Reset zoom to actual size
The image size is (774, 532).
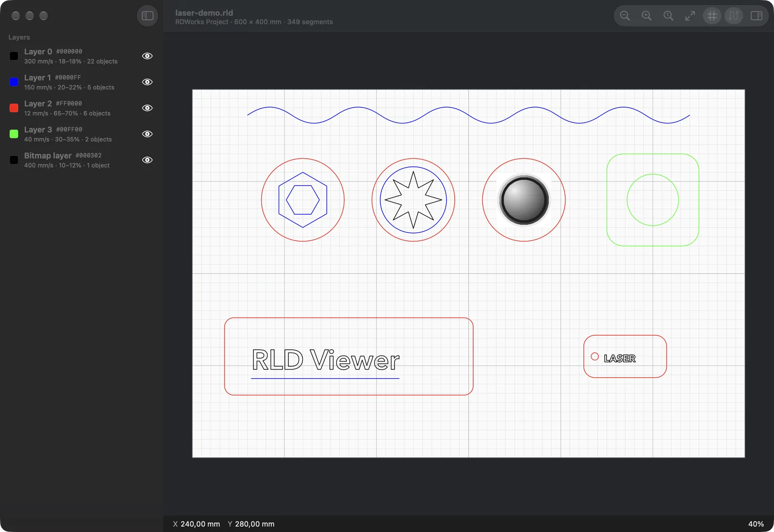point(669,16)
